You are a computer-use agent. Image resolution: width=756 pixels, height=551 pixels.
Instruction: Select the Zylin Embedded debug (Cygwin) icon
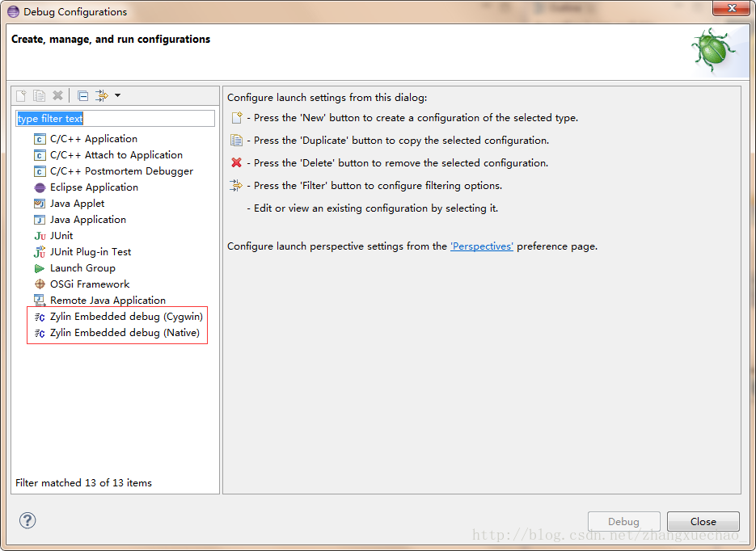click(40, 317)
